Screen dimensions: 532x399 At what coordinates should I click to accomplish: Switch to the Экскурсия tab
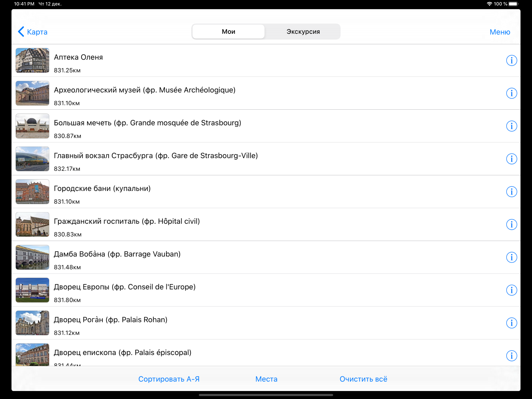[x=303, y=32]
